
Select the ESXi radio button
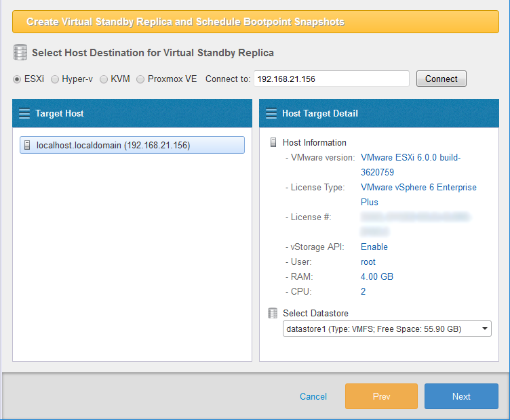[x=17, y=79]
